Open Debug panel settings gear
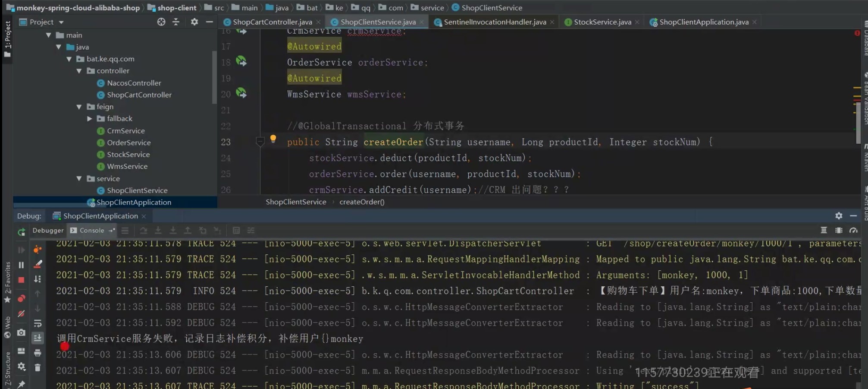The image size is (868, 389). point(839,215)
